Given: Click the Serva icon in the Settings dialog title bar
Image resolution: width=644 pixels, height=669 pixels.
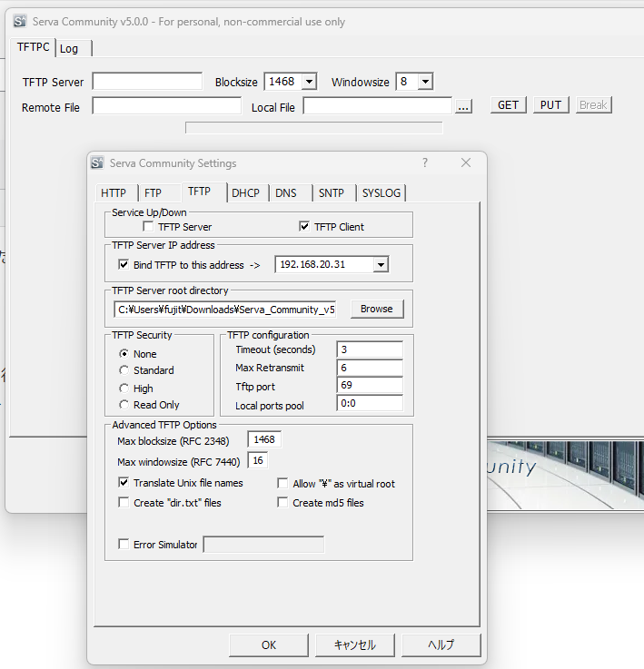Looking at the screenshot, I should (97, 162).
